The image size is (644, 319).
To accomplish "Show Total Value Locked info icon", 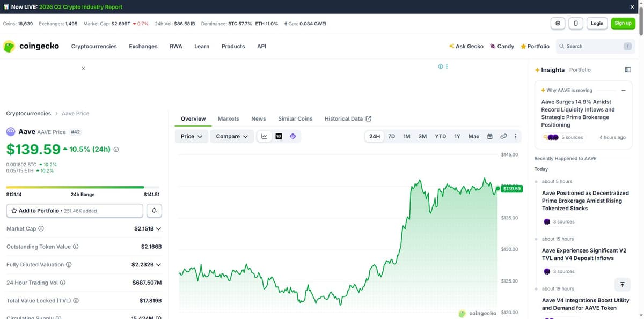I will click(76, 301).
